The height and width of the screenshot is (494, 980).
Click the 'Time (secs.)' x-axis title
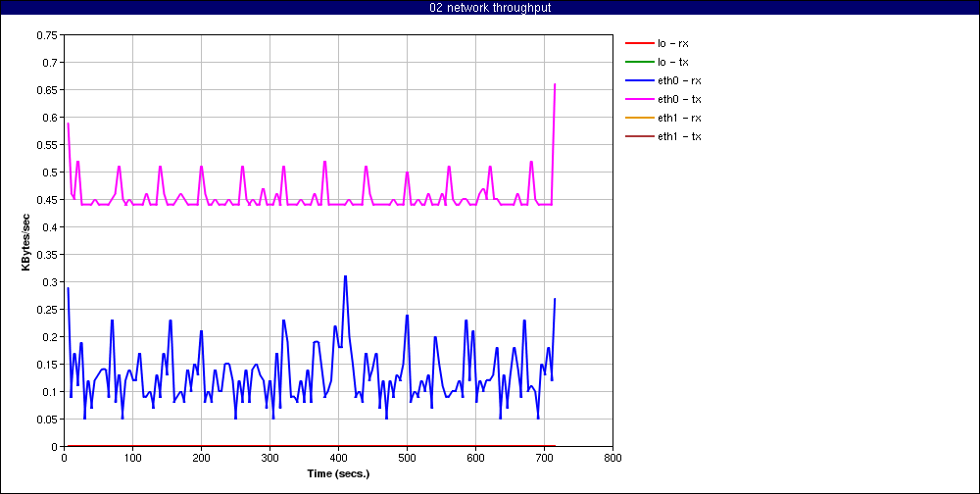point(338,473)
